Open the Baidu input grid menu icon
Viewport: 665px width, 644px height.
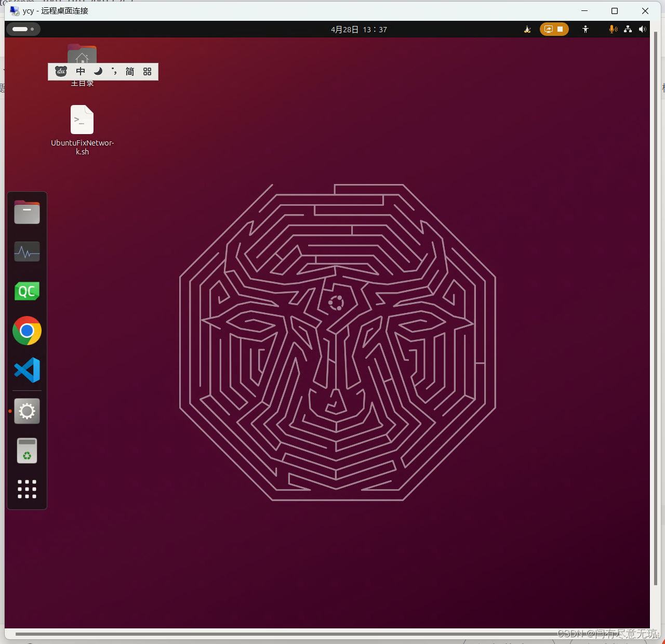[147, 71]
